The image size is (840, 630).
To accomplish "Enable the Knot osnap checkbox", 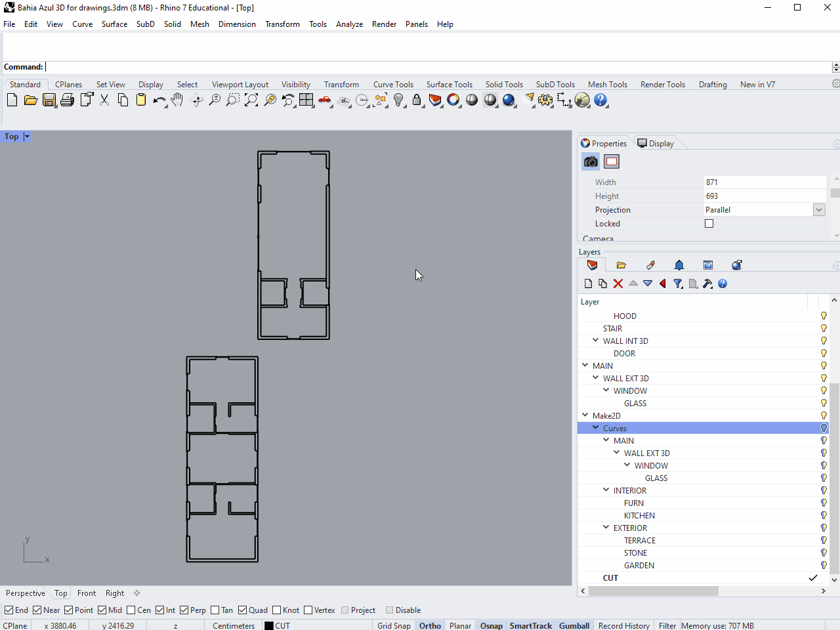I will click(277, 610).
